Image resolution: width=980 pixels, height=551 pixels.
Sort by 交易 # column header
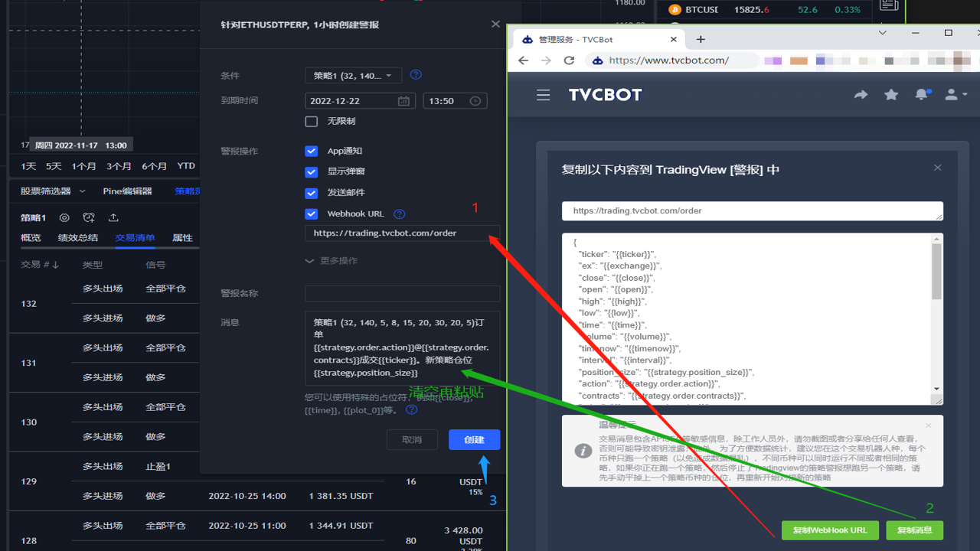click(40, 265)
